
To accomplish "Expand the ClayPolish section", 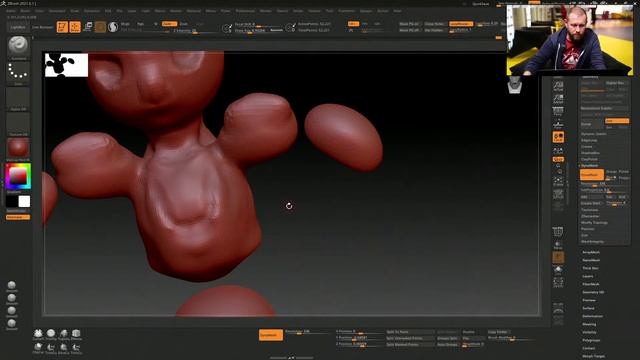I will click(x=589, y=159).
